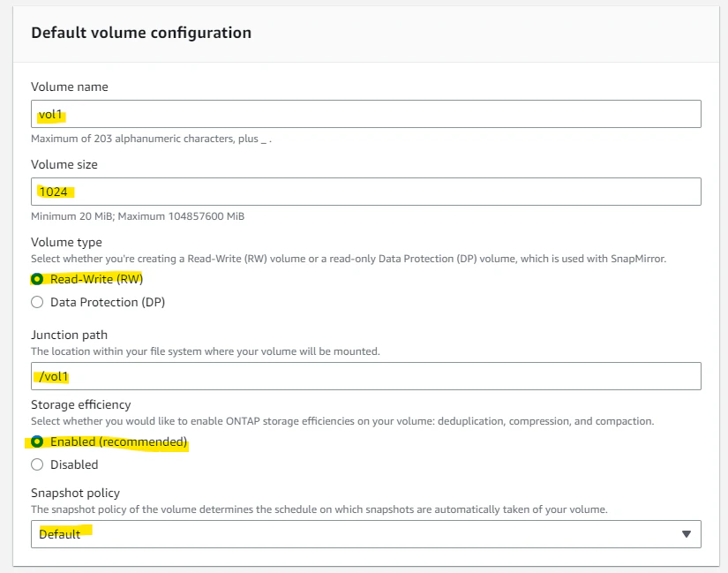Select Disabled under Storage efficiency
This screenshot has width=728, height=573.
(37, 464)
